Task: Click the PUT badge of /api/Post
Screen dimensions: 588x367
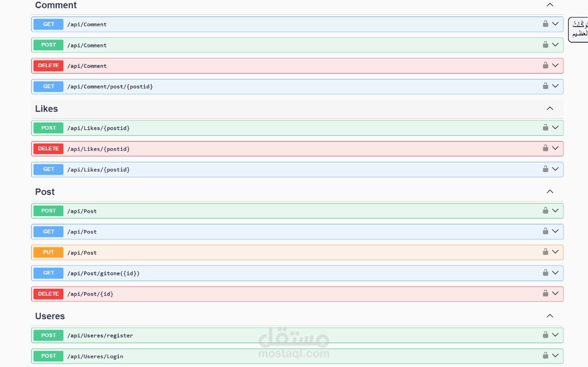Action: (48, 252)
